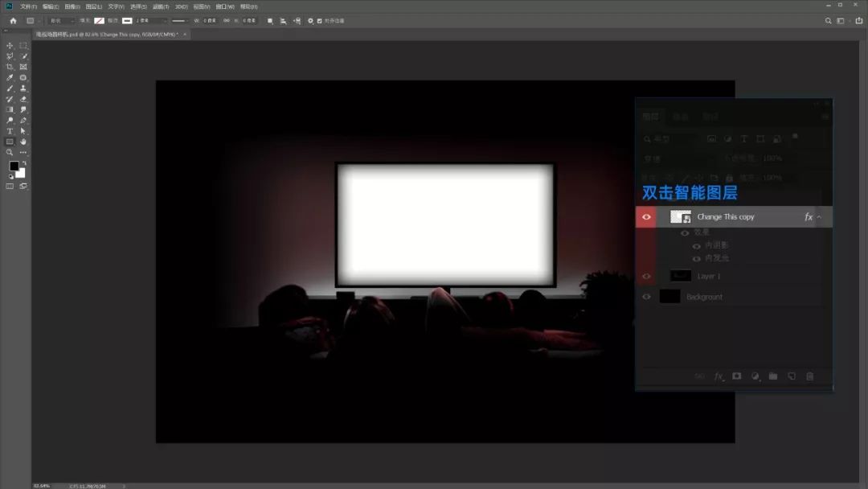Change the screen mode icon
The height and width of the screenshot is (489, 868).
tap(23, 186)
